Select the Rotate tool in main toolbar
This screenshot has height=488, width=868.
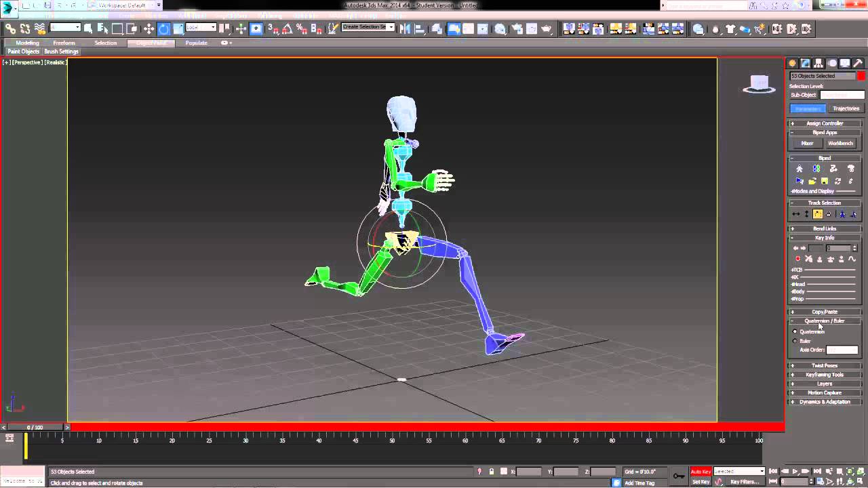point(163,28)
